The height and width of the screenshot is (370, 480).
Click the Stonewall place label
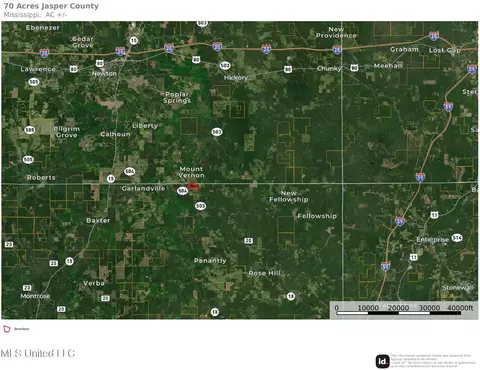click(x=458, y=287)
